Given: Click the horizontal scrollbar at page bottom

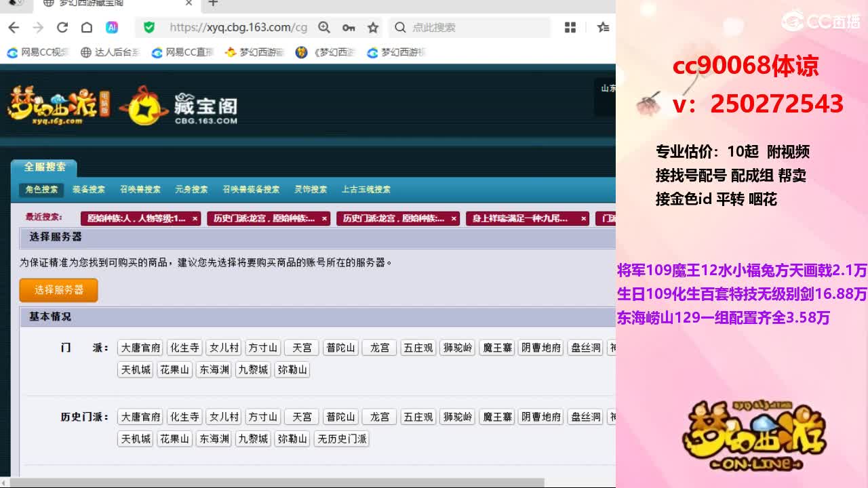Looking at the screenshot, I should click(x=271, y=483).
